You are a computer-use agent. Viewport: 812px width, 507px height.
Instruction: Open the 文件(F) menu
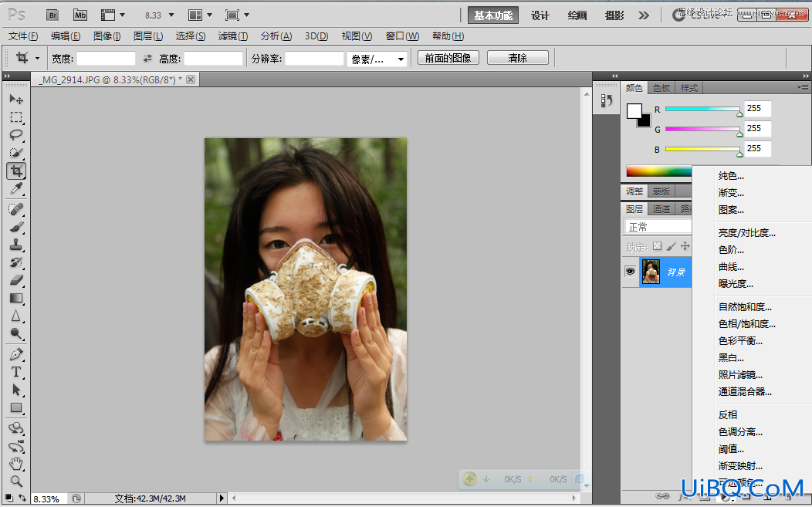point(23,36)
